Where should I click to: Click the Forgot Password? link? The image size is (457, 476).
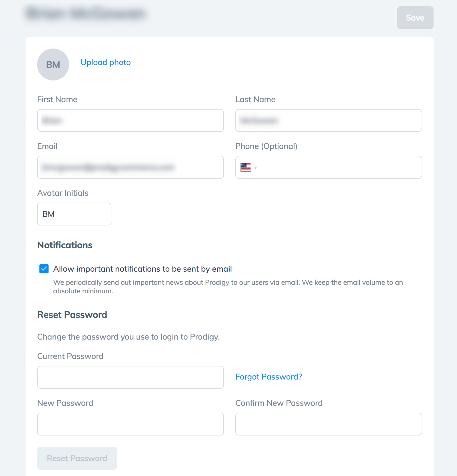point(268,377)
